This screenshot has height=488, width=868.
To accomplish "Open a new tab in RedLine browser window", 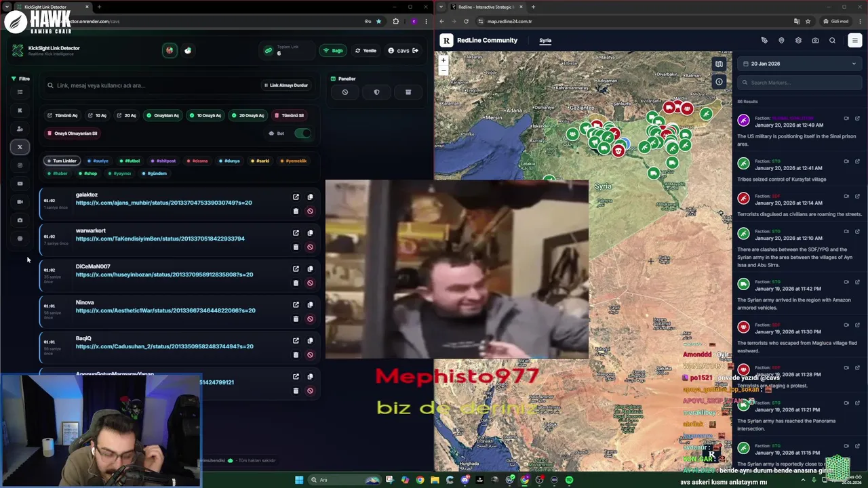I will (x=533, y=7).
